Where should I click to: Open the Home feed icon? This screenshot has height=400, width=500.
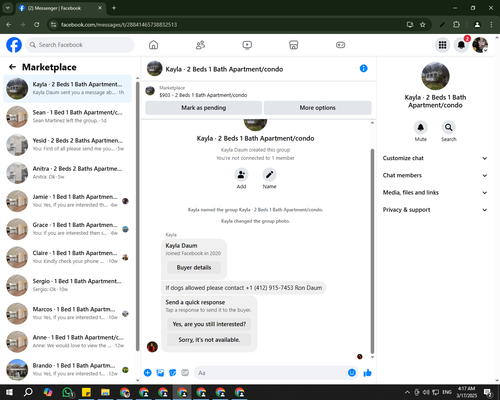point(153,45)
